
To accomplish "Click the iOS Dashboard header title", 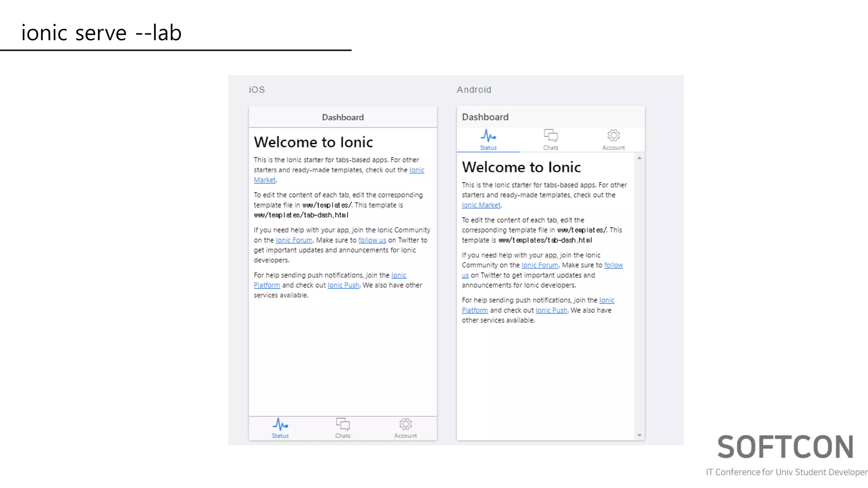I will pos(342,117).
